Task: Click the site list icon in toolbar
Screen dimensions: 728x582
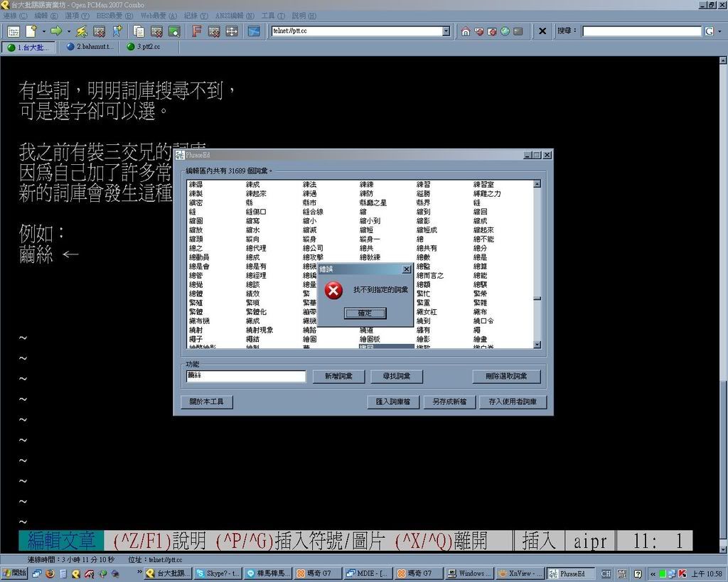Action: tap(13, 31)
